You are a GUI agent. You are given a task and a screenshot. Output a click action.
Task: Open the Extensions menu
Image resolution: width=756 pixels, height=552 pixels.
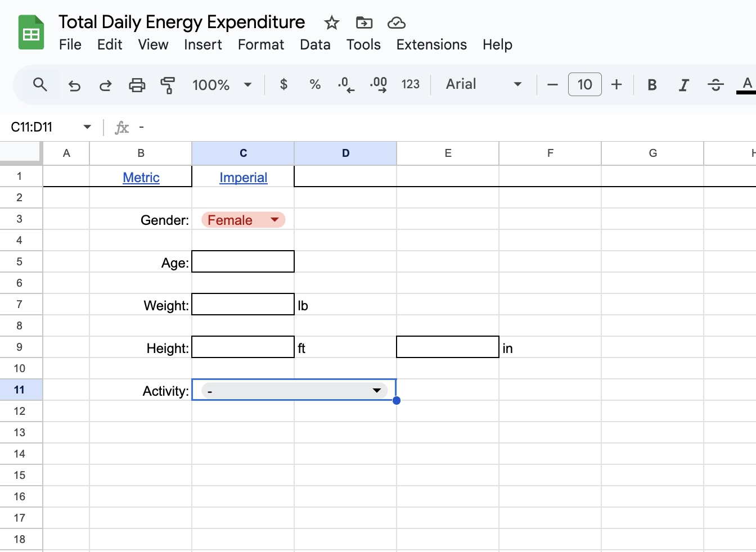tap(431, 45)
